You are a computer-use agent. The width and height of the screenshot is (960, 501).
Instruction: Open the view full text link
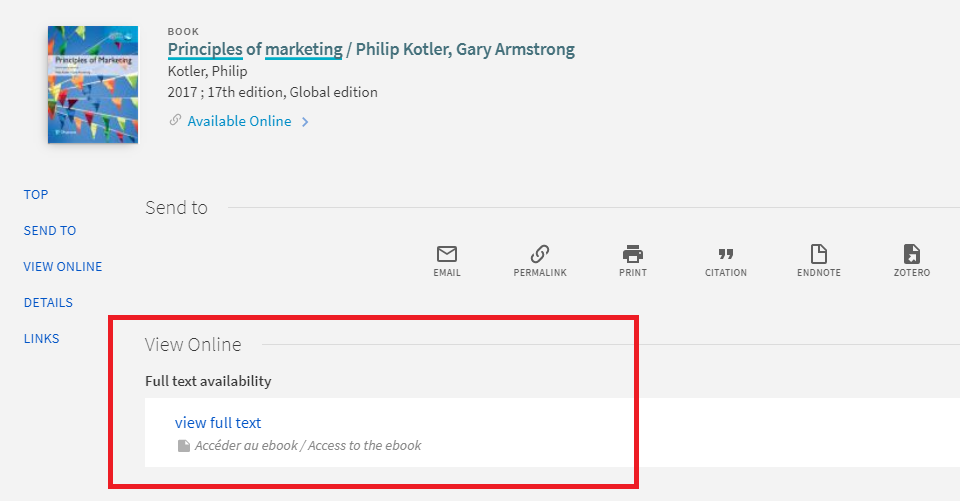point(218,423)
